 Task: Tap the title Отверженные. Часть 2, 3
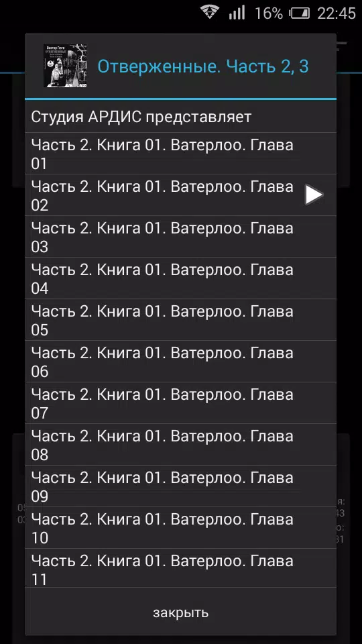pos(202,66)
